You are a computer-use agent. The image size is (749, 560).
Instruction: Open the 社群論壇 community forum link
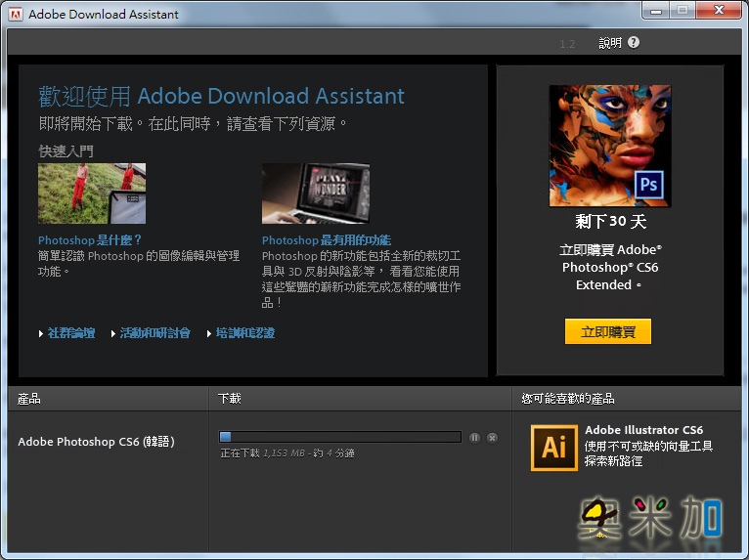point(71,333)
